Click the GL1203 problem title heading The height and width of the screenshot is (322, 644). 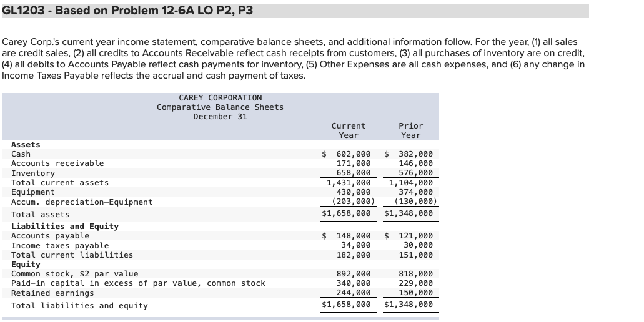127,11
